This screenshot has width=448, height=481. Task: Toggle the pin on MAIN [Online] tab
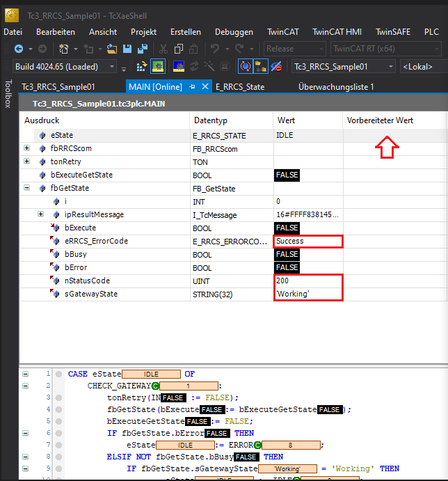point(192,87)
